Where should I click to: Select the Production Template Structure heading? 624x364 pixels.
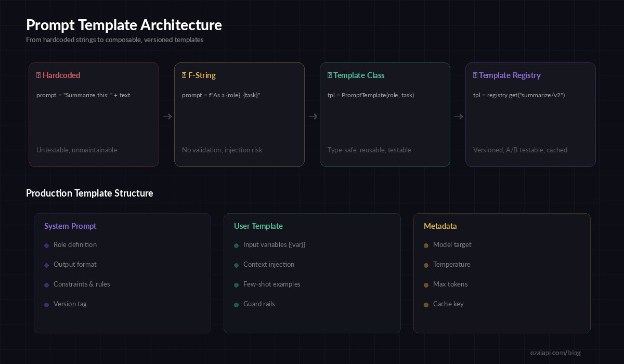(89, 193)
